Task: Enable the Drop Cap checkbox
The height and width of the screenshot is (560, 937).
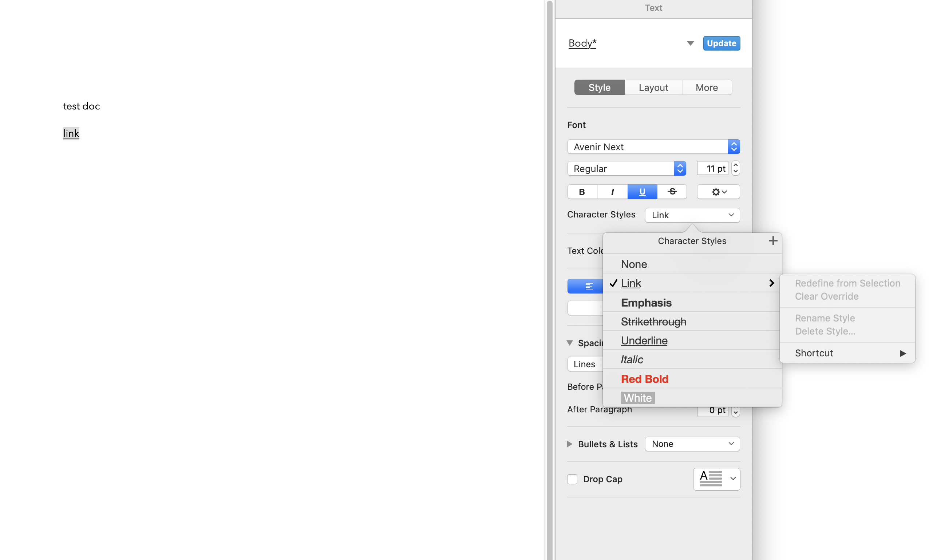Action: pyautogui.click(x=572, y=479)
